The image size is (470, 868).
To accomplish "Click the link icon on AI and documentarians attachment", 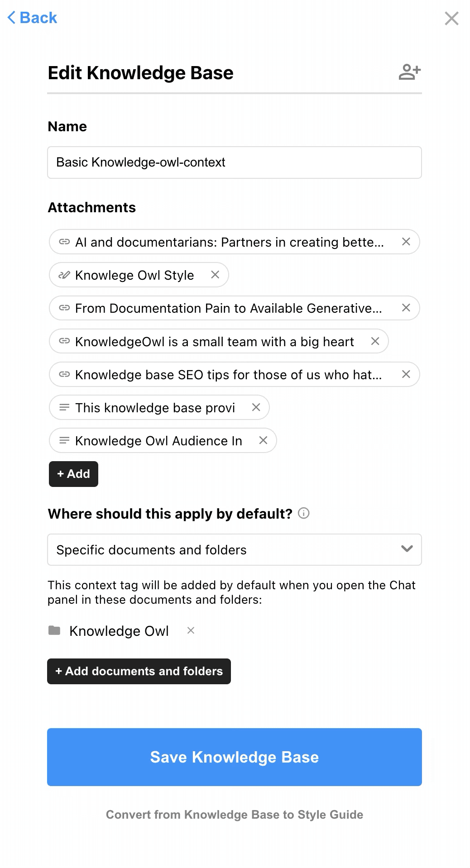I will pos(64,242).
